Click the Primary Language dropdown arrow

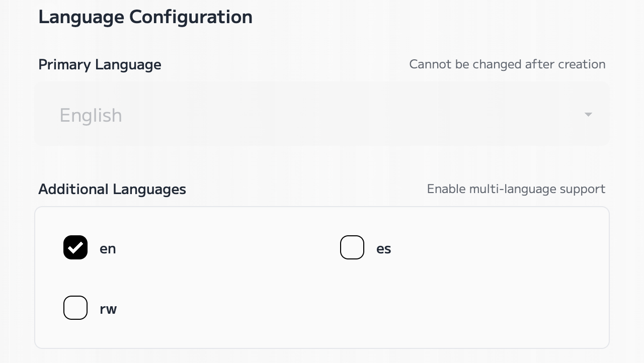click(x=588, y=115)
